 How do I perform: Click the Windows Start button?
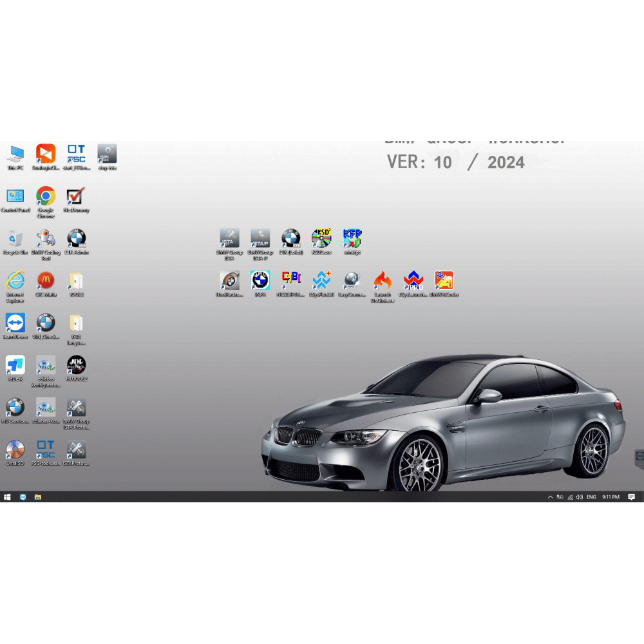pyautogui.click(x=8, y=497)
